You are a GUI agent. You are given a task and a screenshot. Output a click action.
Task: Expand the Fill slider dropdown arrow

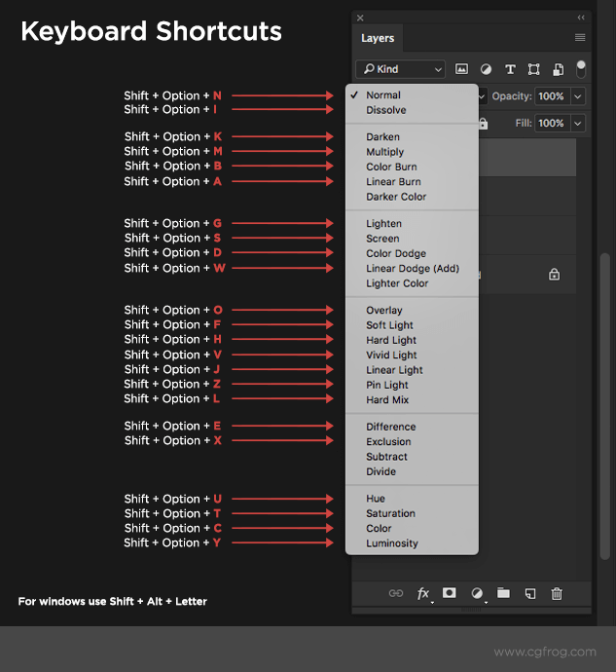pyautogui.click(x=578, y=124)
